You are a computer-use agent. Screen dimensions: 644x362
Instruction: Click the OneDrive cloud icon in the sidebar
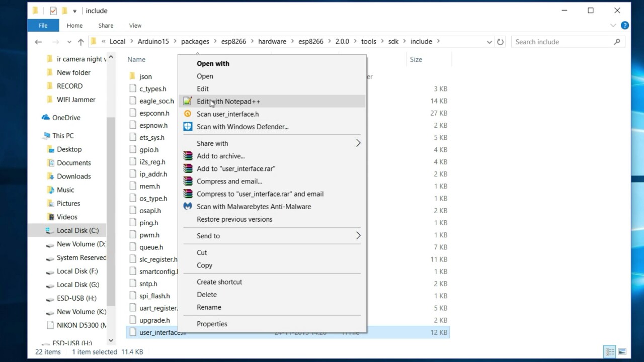coord(46,118)
